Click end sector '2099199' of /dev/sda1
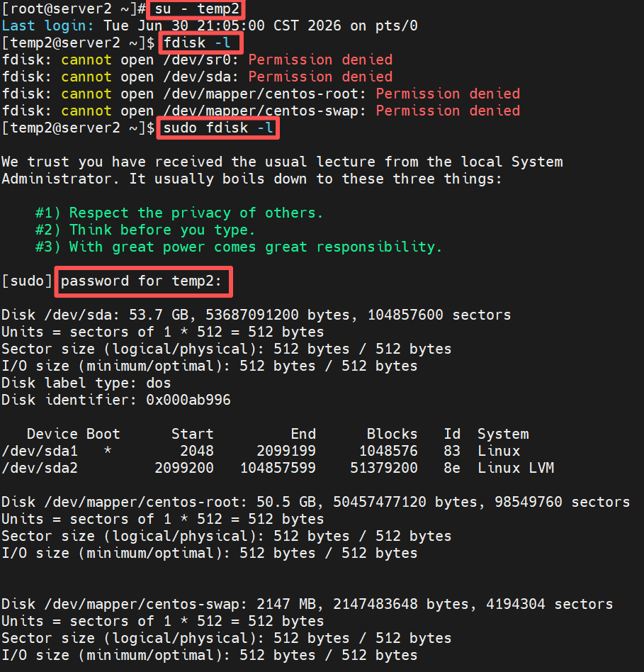The width and height of the screenshot is (644, 672). [286, 451]
